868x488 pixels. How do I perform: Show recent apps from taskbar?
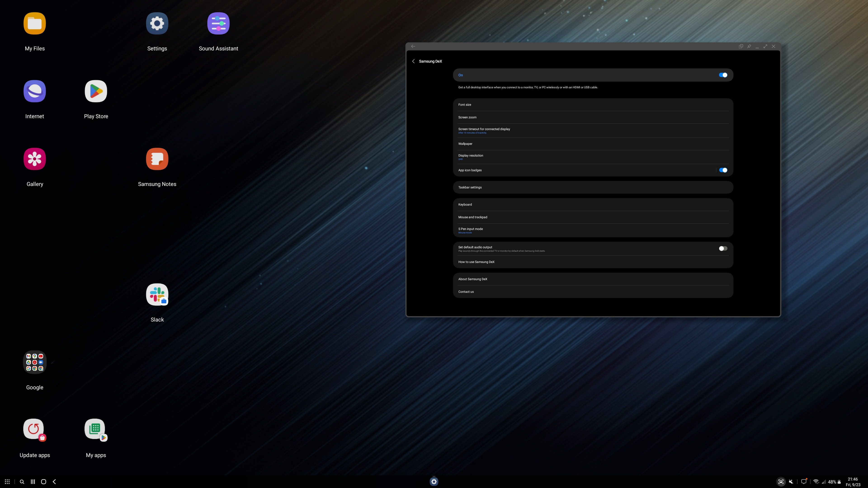pyautogui.click(x=33, y=482)
